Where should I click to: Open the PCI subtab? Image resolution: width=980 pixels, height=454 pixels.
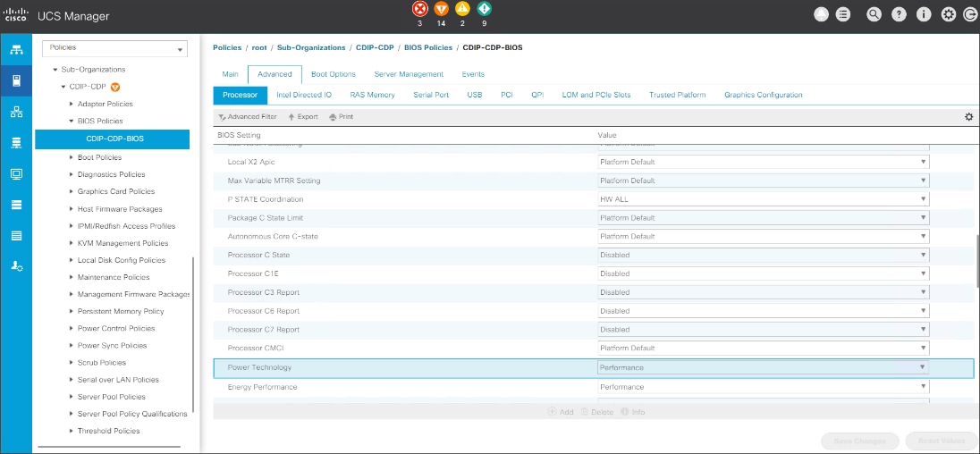coord(507,95)
